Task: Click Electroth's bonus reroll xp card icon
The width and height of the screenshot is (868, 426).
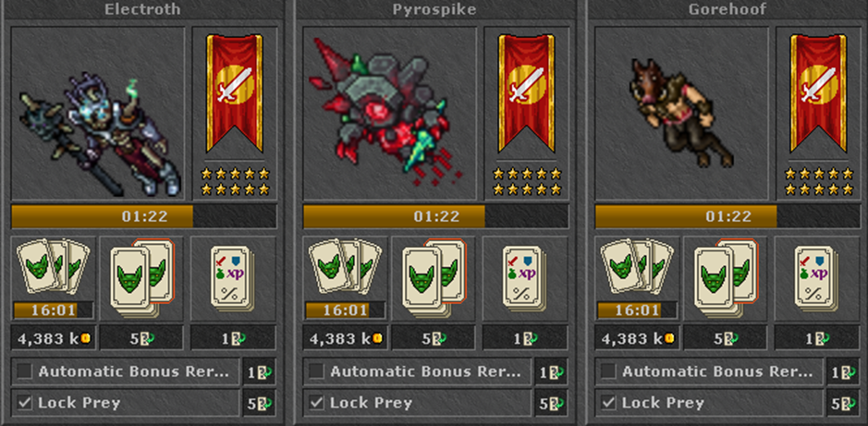Action: point(233,277)
